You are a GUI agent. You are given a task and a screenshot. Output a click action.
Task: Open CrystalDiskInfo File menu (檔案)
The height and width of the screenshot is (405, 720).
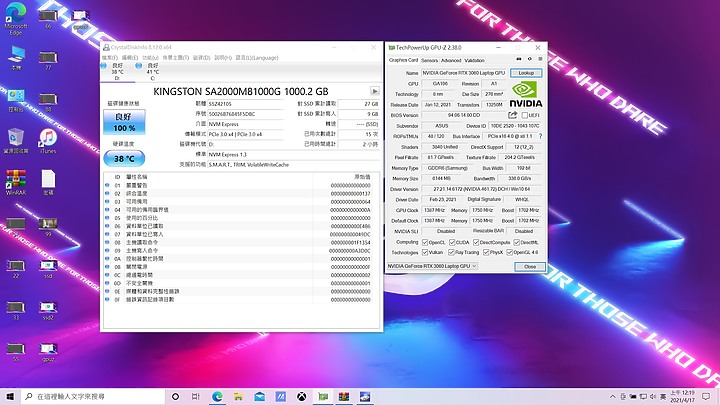pos(110,58)
